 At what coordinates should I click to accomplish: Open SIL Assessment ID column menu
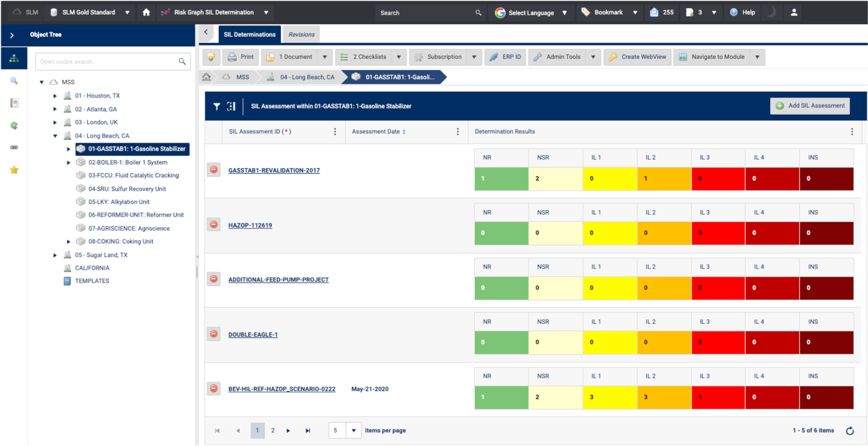[335, 132]
